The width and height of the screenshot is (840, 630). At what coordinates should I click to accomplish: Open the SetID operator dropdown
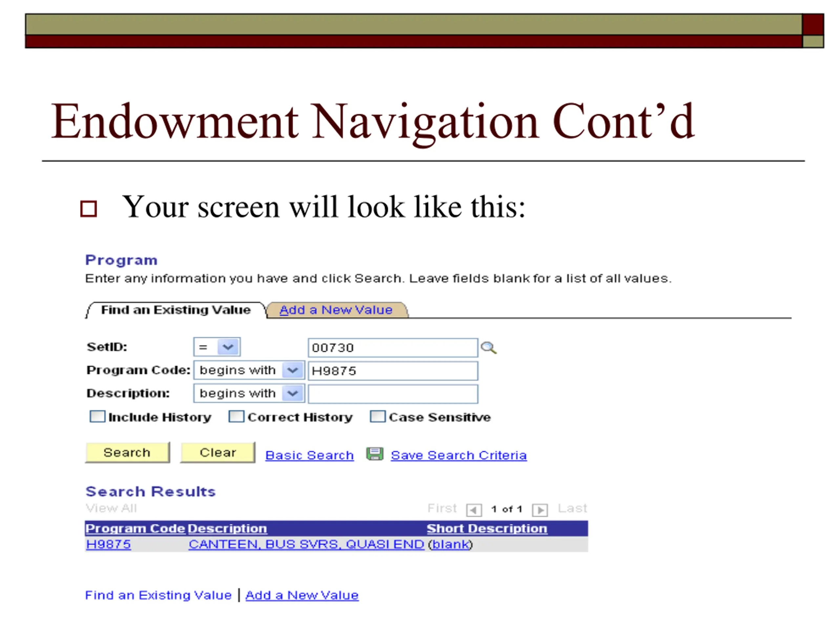coord(217,347)
